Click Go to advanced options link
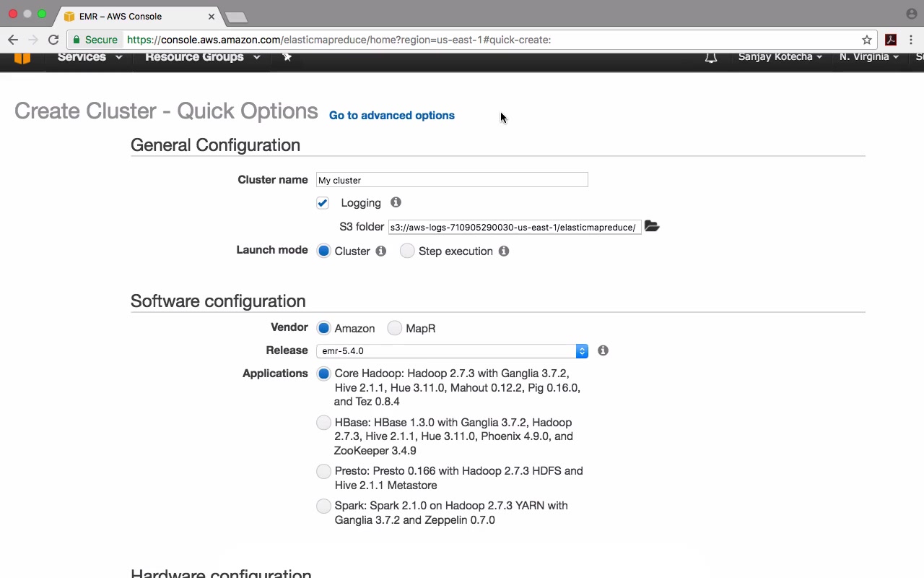 pos(391,116)
